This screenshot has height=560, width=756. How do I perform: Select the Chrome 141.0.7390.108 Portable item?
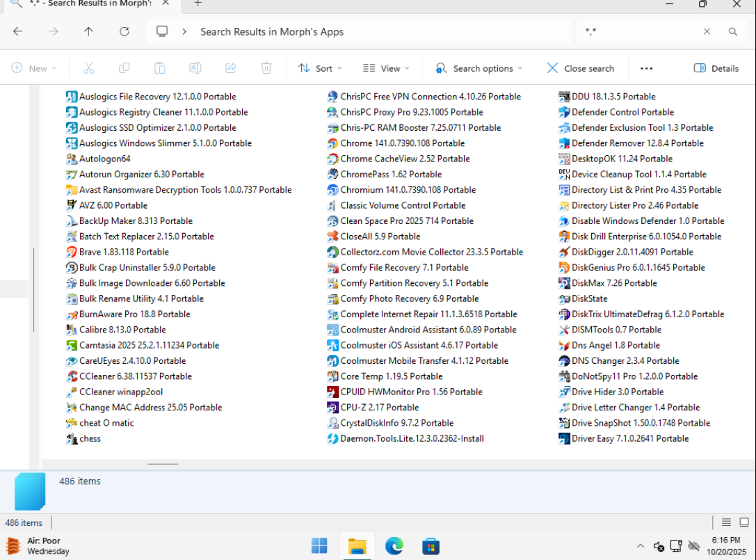tap(402, 143)
